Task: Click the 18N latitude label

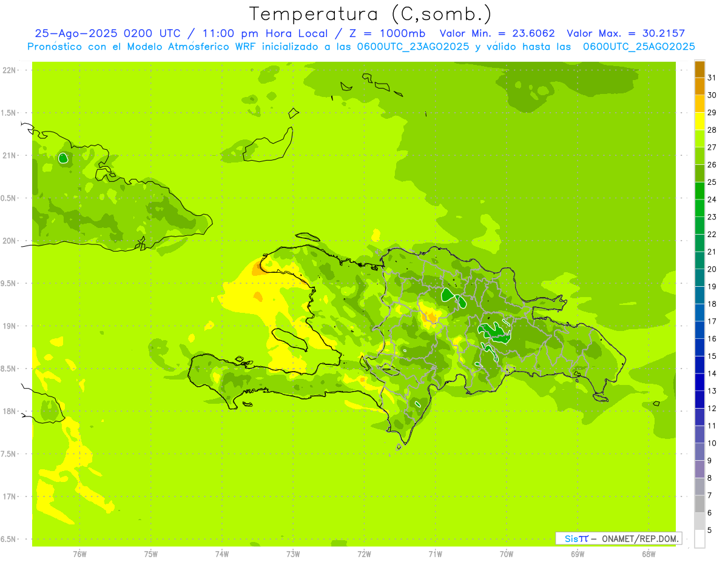Action: coord(10,411)
